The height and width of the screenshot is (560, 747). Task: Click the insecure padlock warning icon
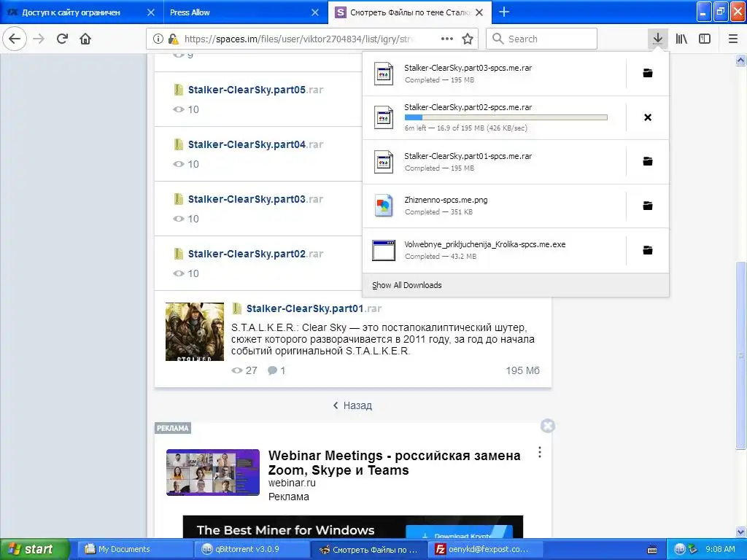tap(174, 39)
